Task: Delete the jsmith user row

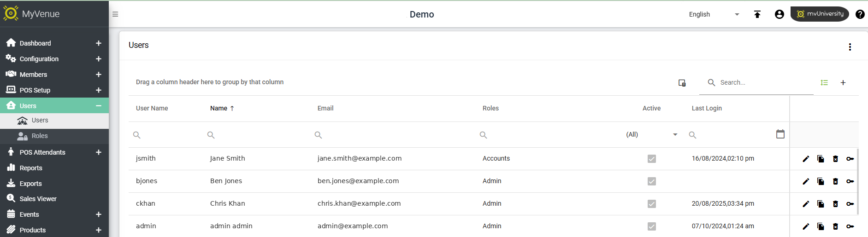Action: point(835,159)
